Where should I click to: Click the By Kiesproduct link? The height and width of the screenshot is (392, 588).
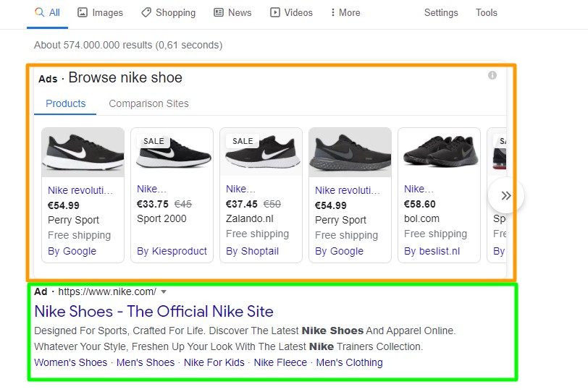pyautogui.click(x=172, y=251)
